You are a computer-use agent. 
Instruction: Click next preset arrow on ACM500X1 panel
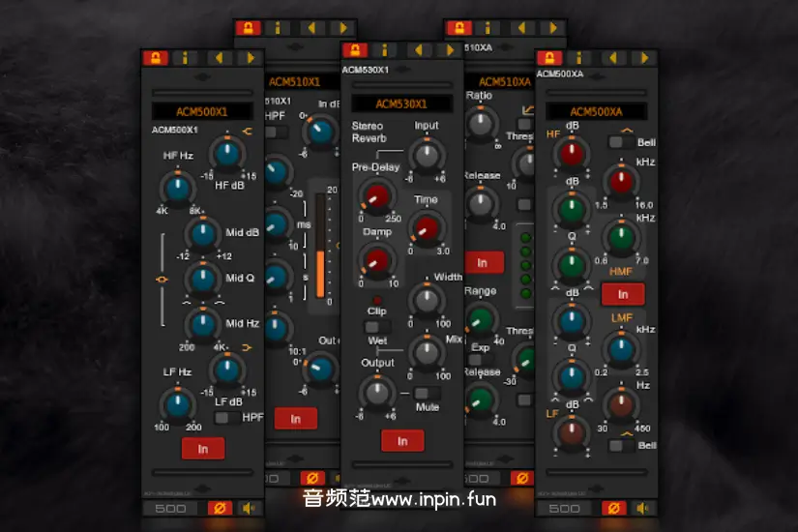pos(250,58)
